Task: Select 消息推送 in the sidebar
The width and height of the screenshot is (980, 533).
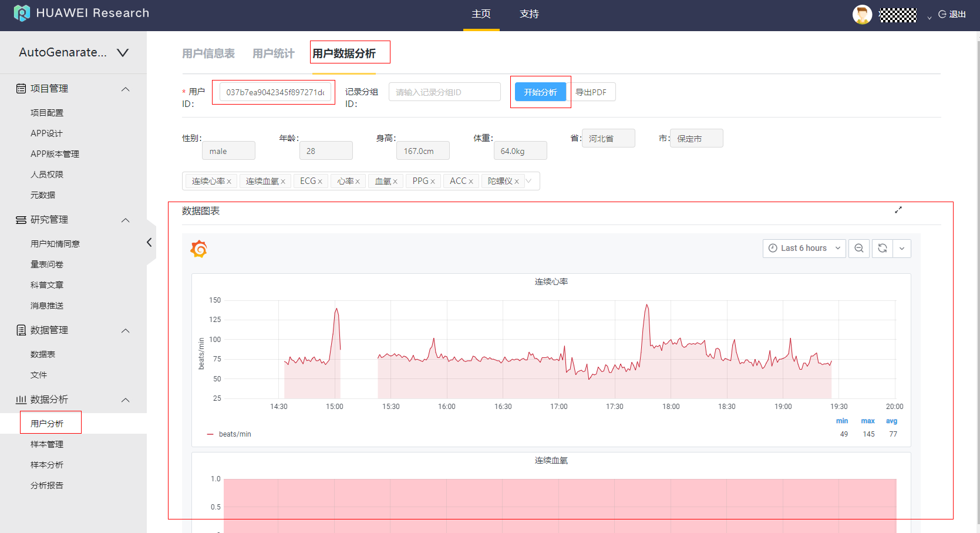Action: pos(47,306)
